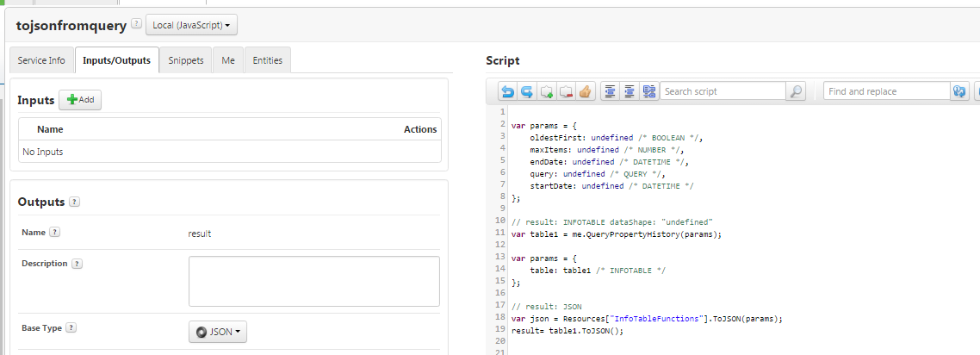The width and height of the screenshot is (980, 355).
Task: Click the second outdent/format lines icon
Action: (630, 91)
